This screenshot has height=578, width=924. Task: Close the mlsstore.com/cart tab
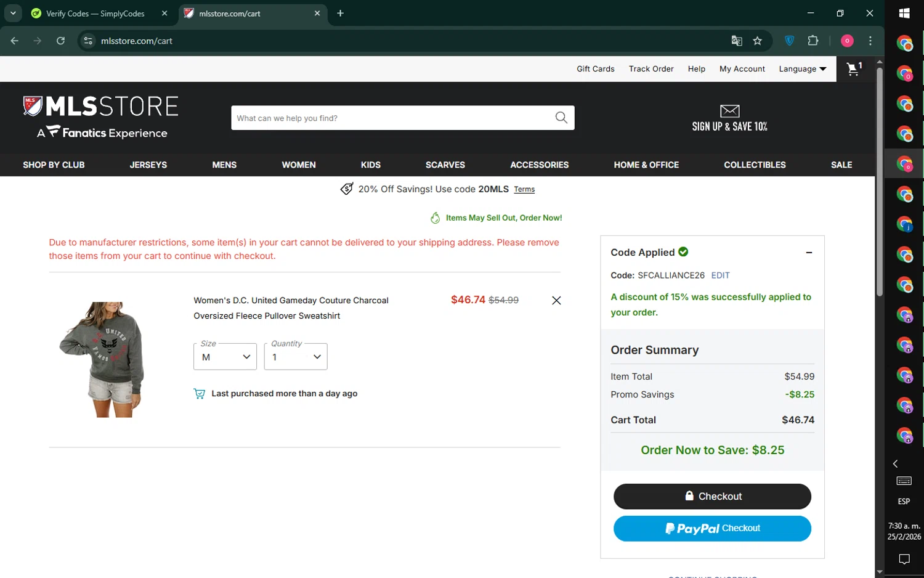tap(317, 13)
